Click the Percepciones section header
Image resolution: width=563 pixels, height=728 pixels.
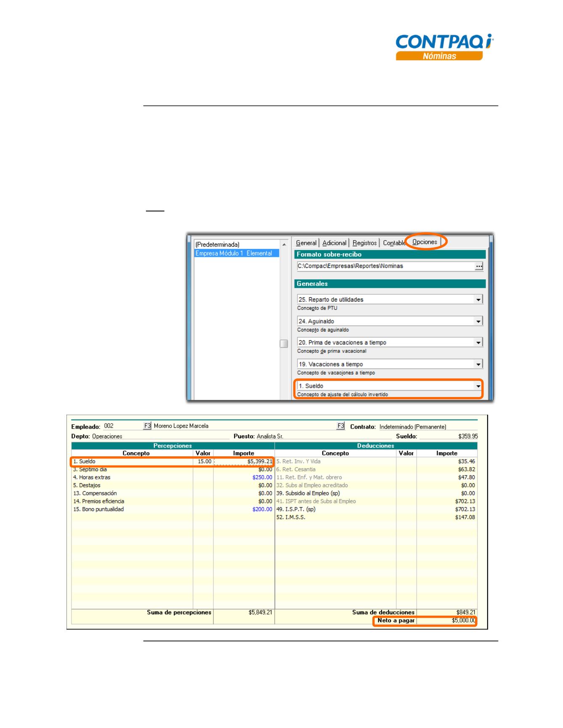point(173,446)
